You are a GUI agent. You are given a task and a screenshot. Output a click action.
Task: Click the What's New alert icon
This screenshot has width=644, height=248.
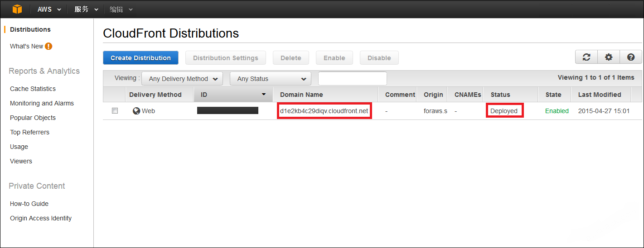pyautogui.click(x=48, y=46)
